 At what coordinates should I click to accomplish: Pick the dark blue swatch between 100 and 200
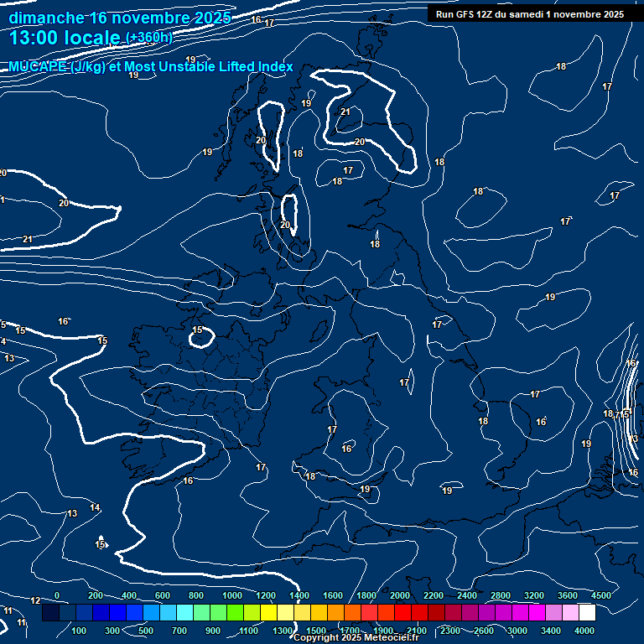[85, 612]
